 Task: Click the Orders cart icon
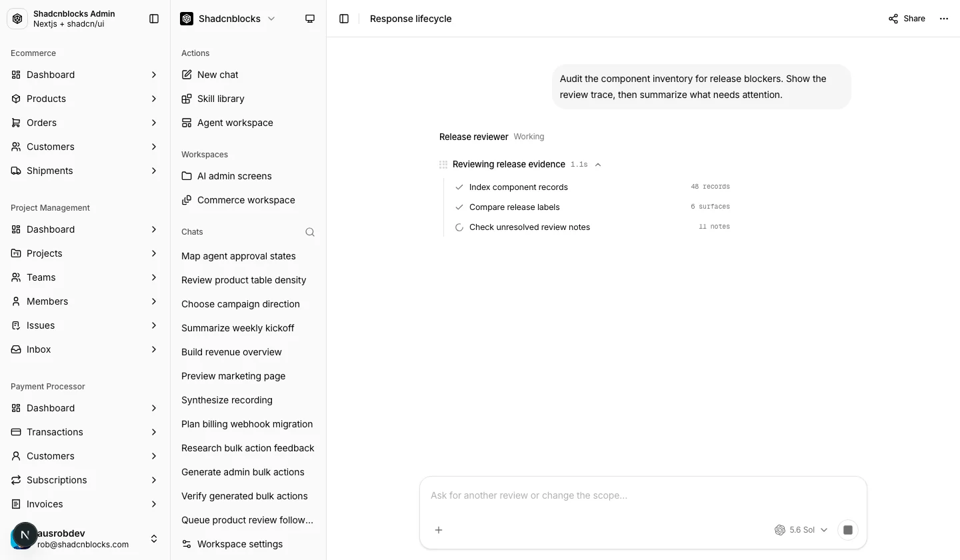click(x=16, y=123)
